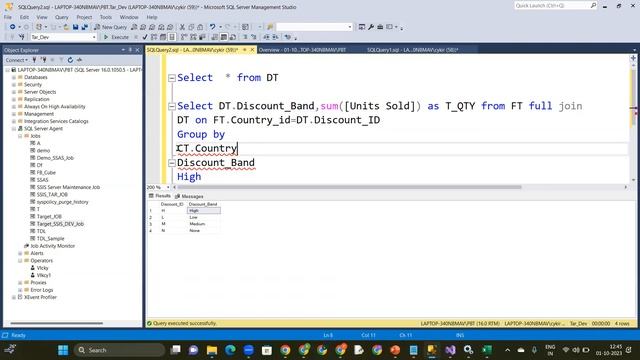Select the Vikcy1 operator
The height and width of the screenshot is (360, 640).
click(x=44, y=276)
